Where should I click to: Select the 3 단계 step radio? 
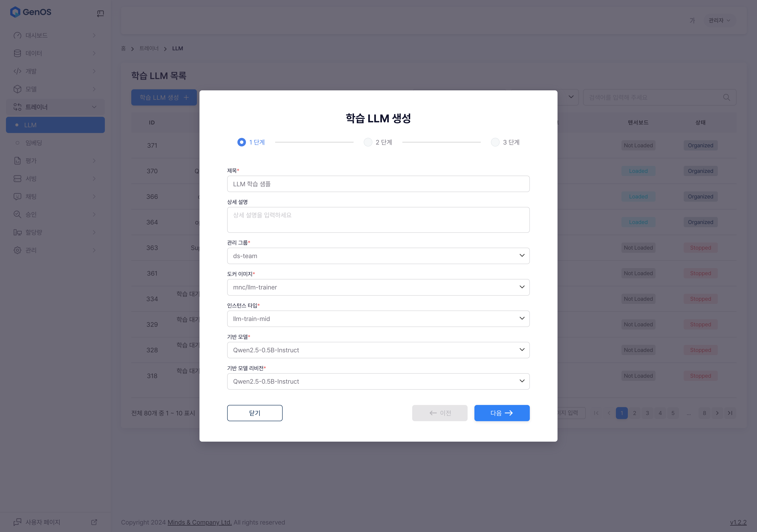pyautogui.click(x=495, y=142)
